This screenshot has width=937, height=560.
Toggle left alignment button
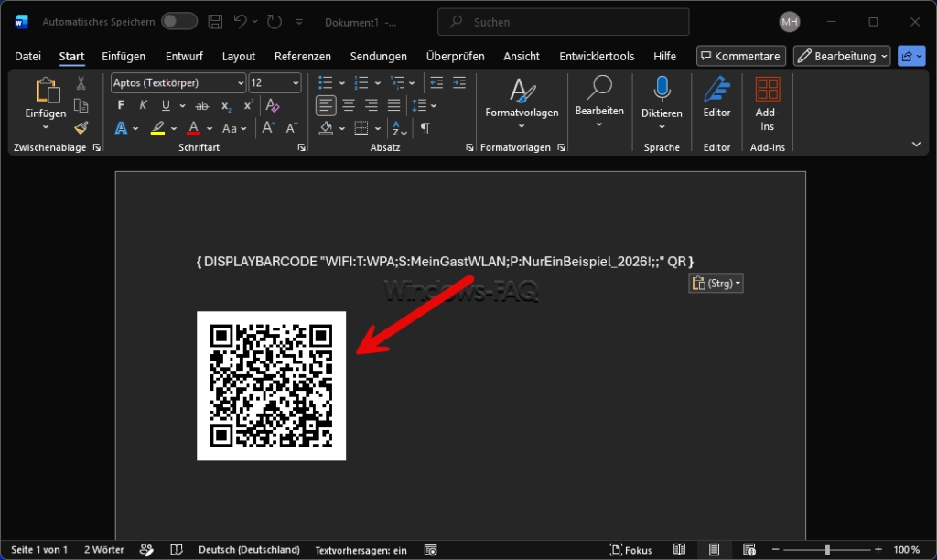pos(326,106)
